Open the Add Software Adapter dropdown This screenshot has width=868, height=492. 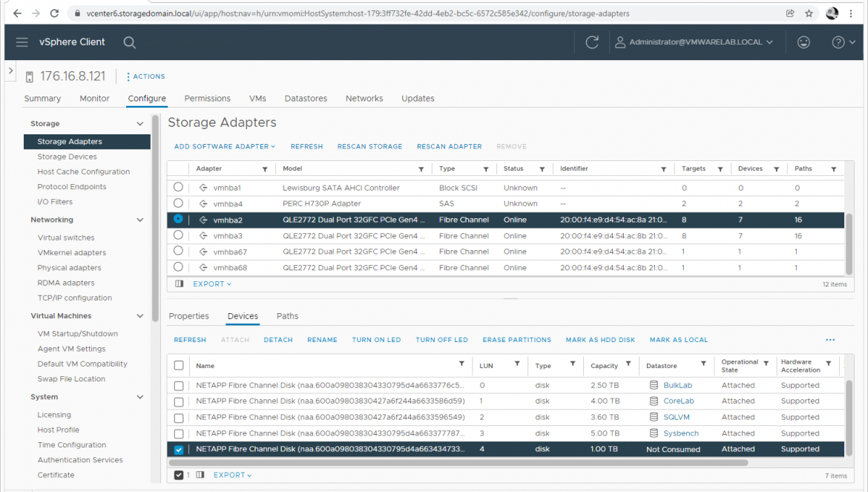click(225, 147)
